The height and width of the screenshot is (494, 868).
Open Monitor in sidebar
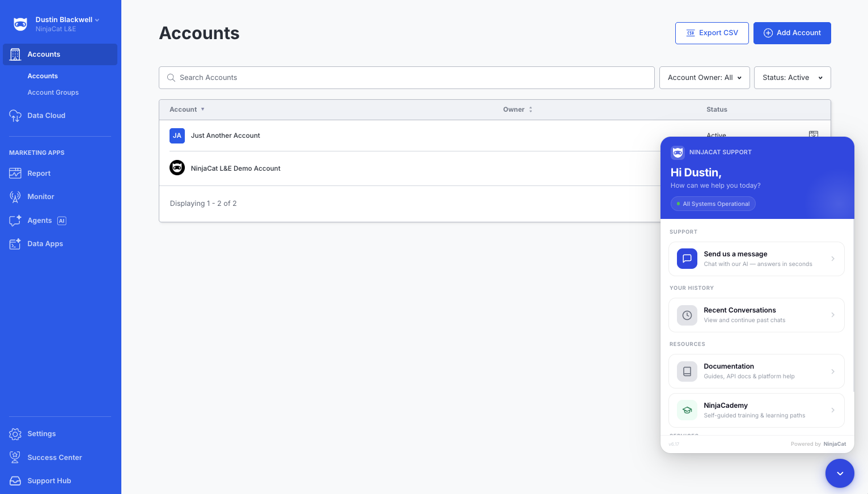point(41,197)
